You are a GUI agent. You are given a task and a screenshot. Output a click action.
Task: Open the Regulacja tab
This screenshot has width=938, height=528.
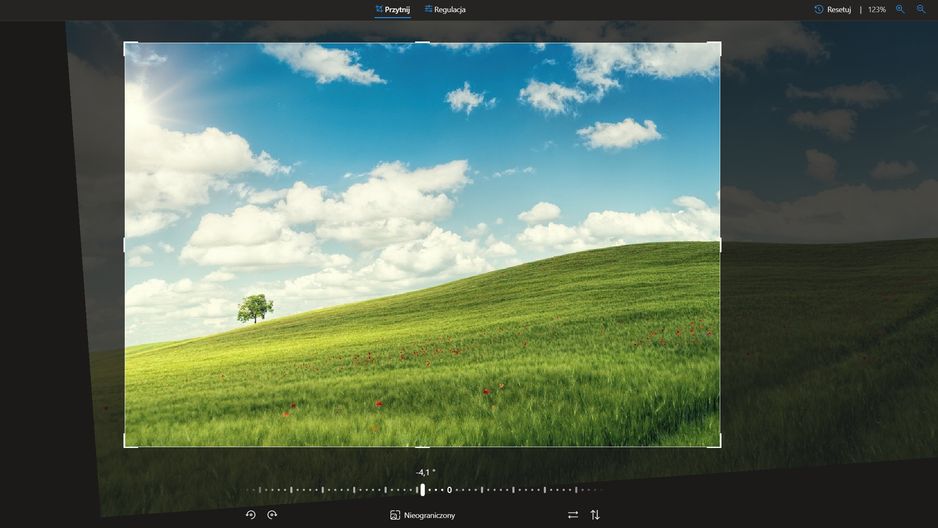[445, 9]
